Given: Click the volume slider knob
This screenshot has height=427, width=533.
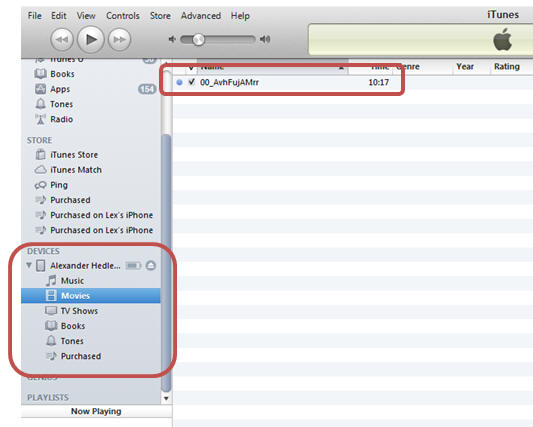Looking at the screenshot, I should 198,39.
